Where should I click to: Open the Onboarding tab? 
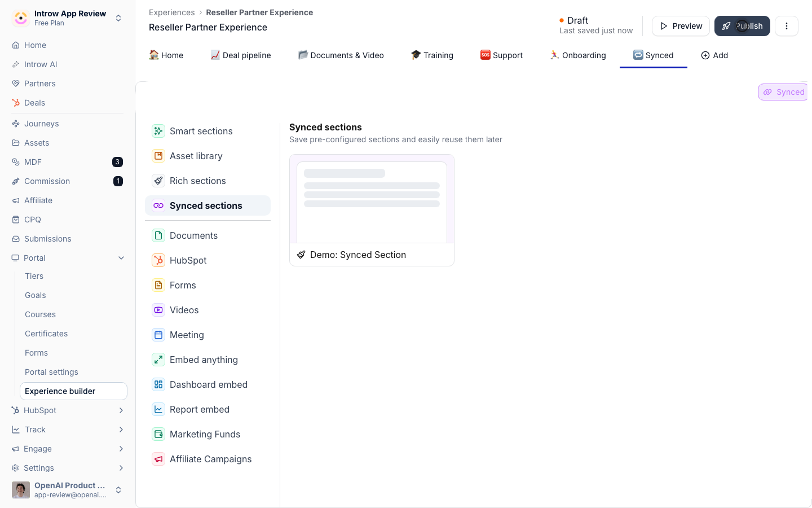578,55
